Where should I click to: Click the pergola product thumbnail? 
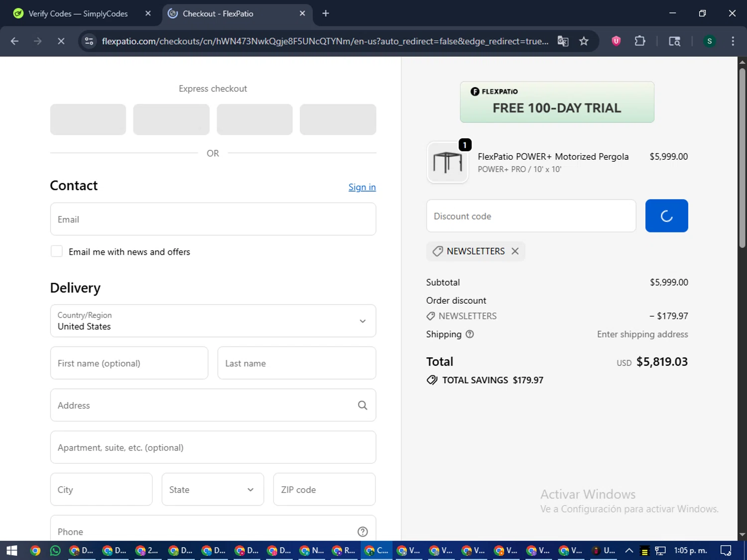[448, 163]
